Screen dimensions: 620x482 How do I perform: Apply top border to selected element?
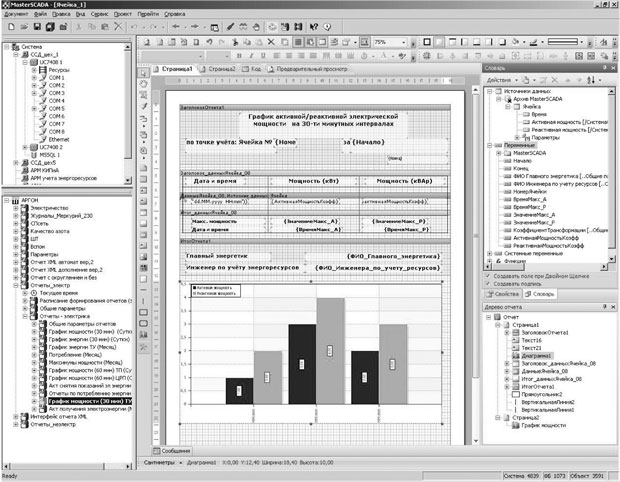tap(452, 42)
